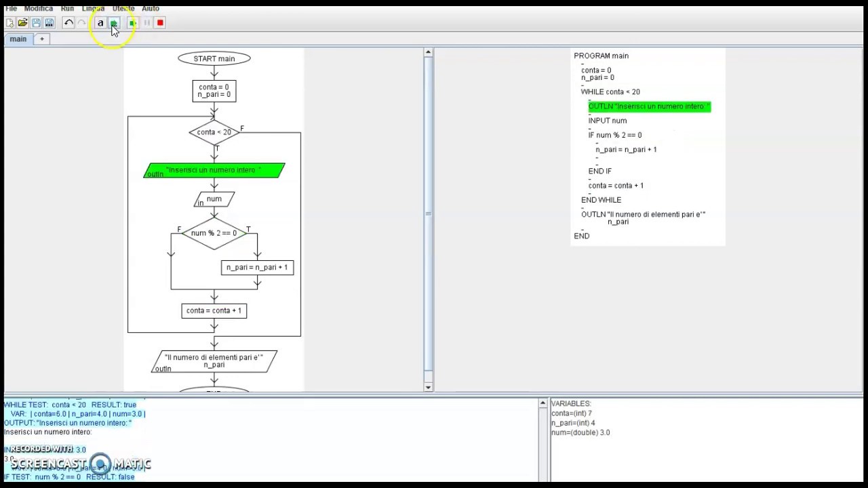Click the final OUTLN 'Il numero di elementi' pseudocode line
This screenshot has height=488, width=868.
point(644,218)
